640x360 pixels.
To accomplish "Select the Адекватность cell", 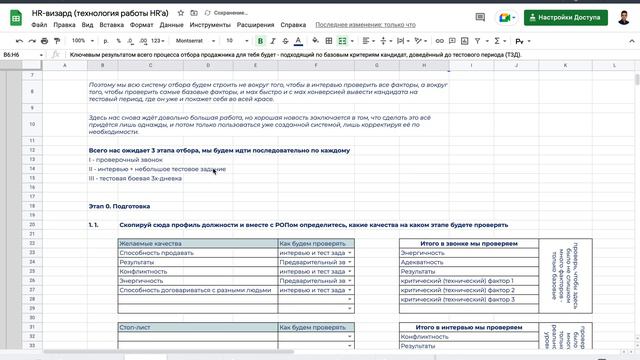I will point(469,262).
